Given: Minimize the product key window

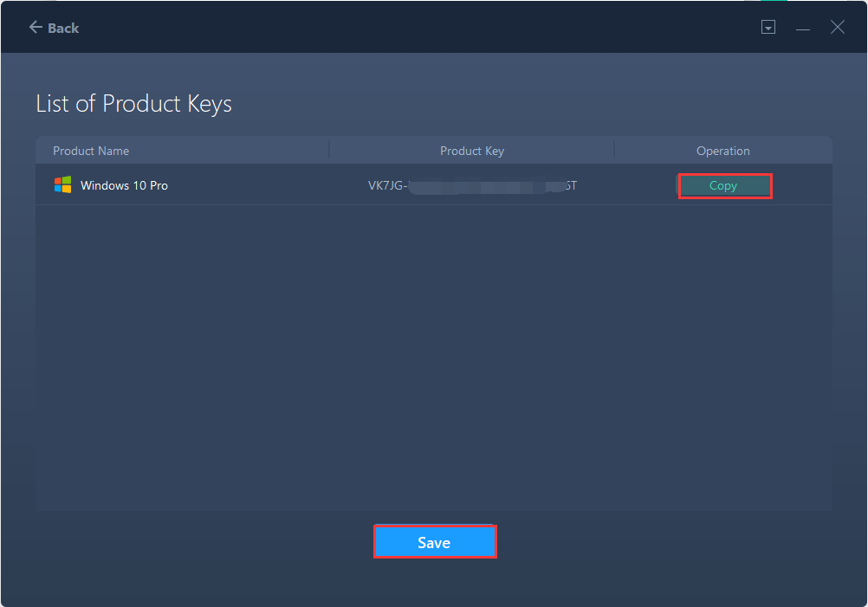Looking at the screenshot, I should pos(803,28).
